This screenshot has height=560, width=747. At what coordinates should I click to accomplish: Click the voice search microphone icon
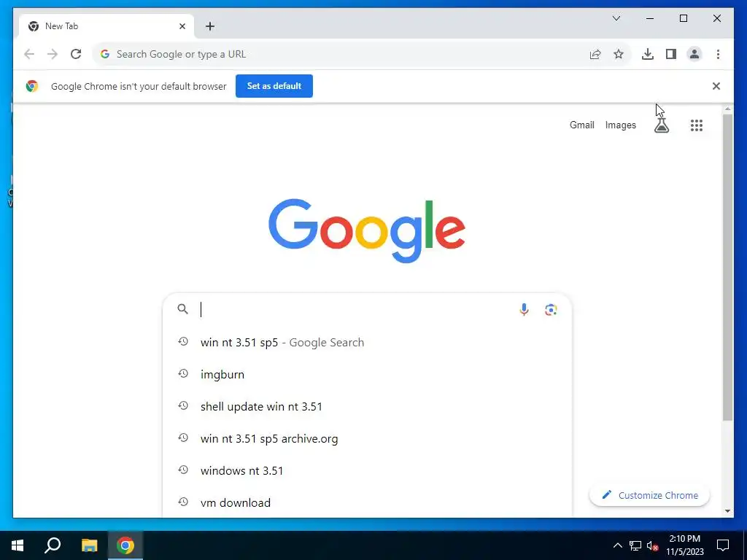click(524, 309)
